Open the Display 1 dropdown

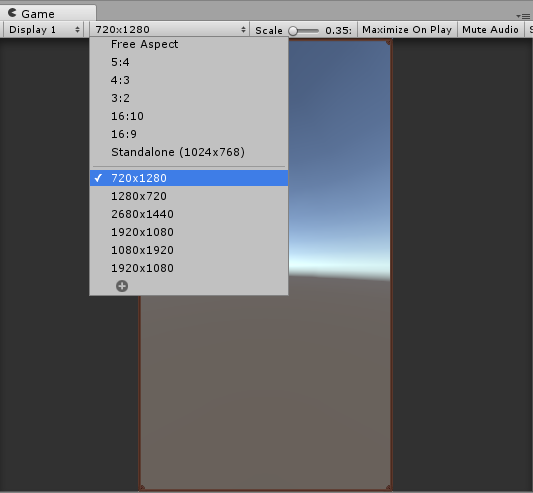pyautogui.click(x=44, y=30)
